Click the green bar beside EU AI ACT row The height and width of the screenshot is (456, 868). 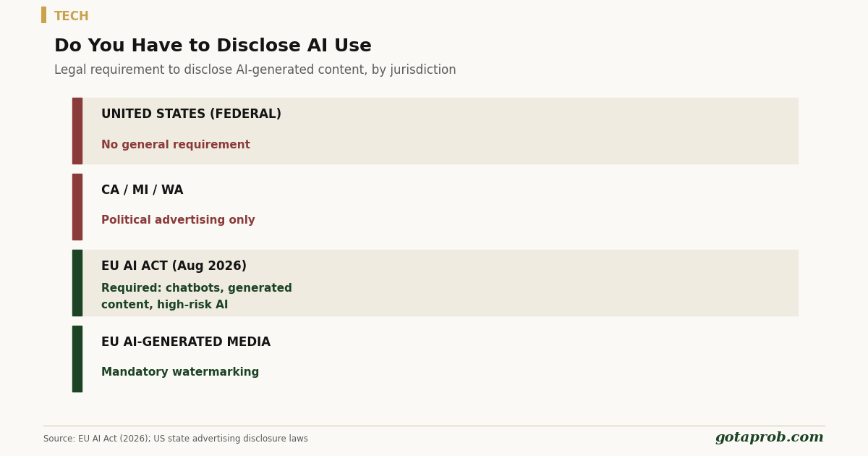tap(77, 283)
